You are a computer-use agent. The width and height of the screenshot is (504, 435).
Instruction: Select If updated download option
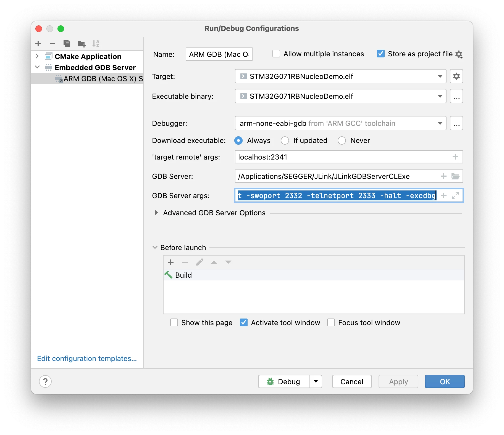(285, 140)
